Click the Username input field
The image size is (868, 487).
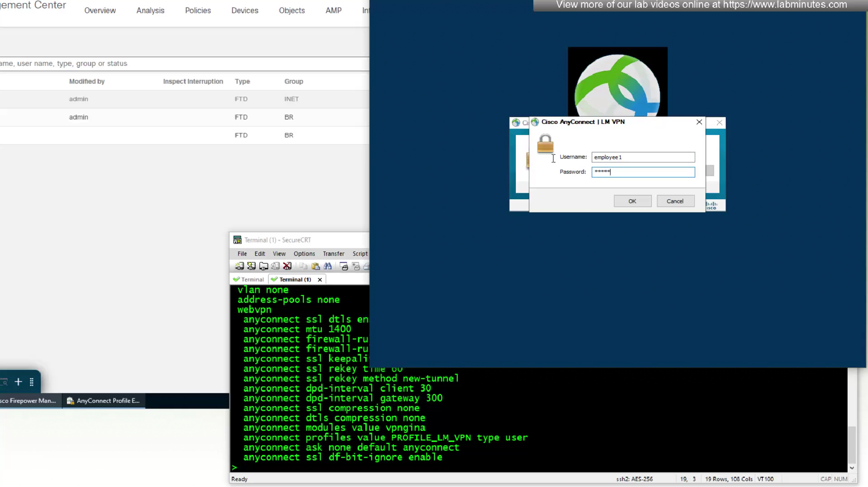pyautogui.click(x=643, y=157)
